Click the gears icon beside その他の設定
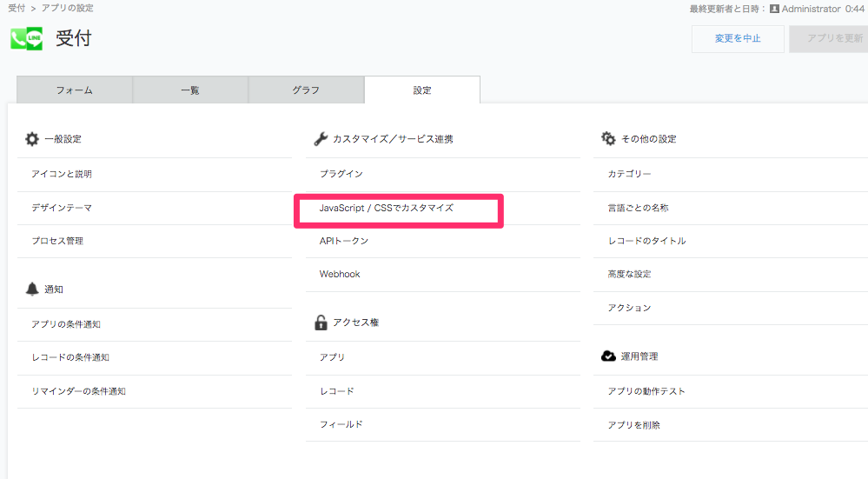868x479 pixels. pos(608,138)
